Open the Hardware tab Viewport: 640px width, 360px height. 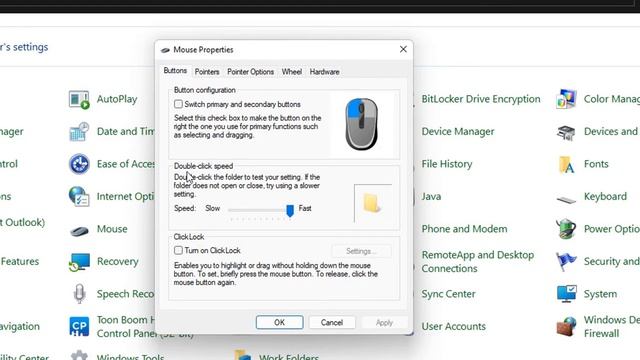click(324, 72)
